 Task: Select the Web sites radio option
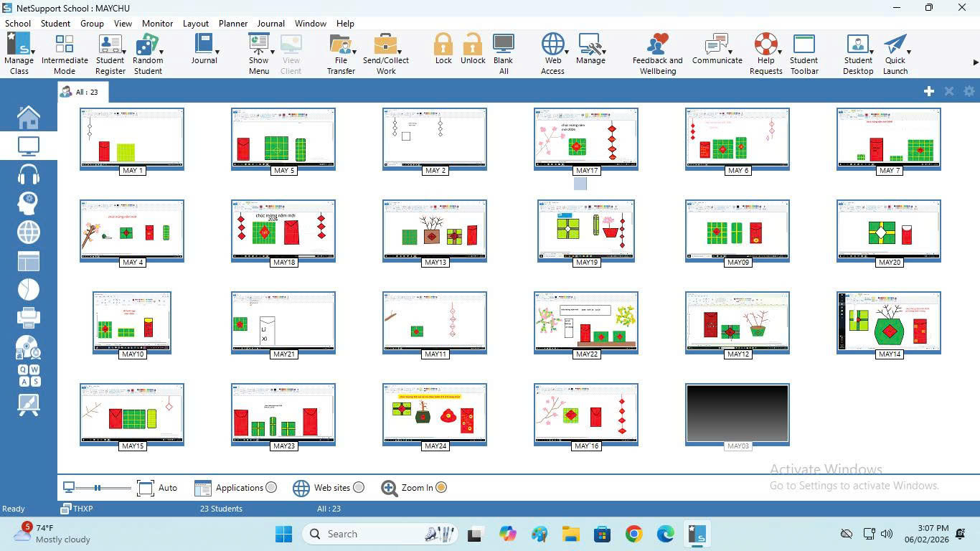(359, 488)
